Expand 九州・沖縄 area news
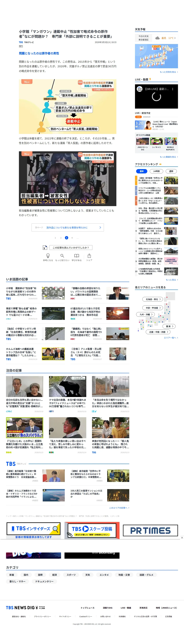The height and width of the screenshot is (644, 184). 146,315
